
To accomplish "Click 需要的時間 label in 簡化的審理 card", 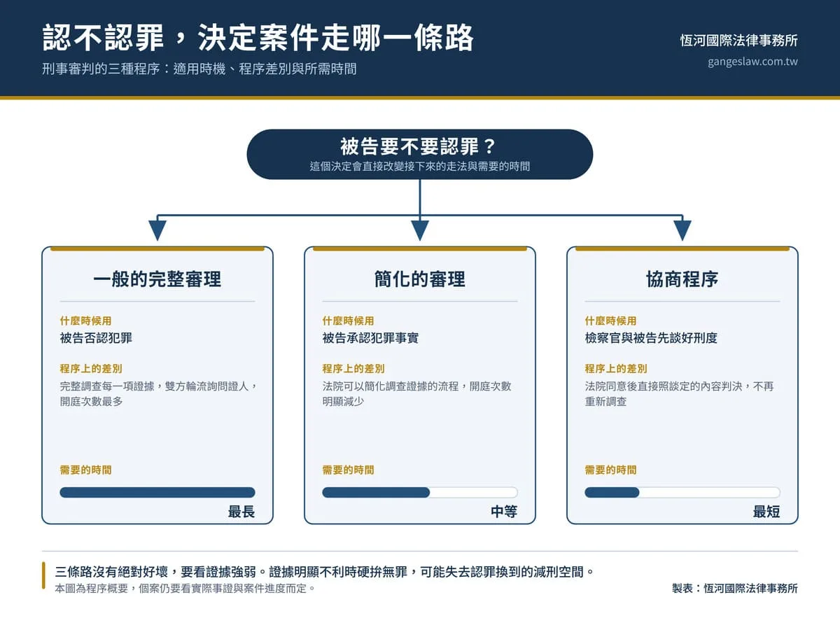I will [x=348, y=470].
